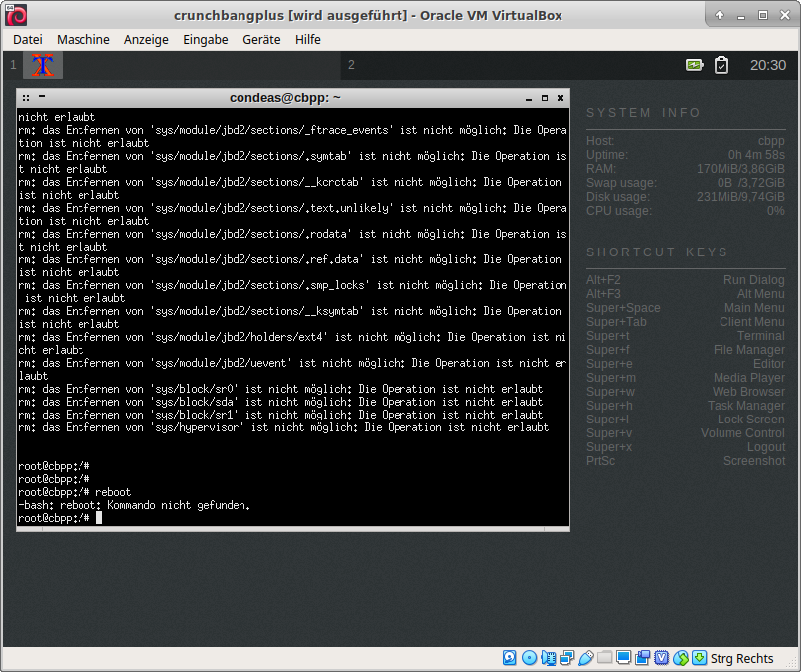The image size is (801, 672).
Task: Click the clipboard manager tray icon
Action: pos(721,65)
